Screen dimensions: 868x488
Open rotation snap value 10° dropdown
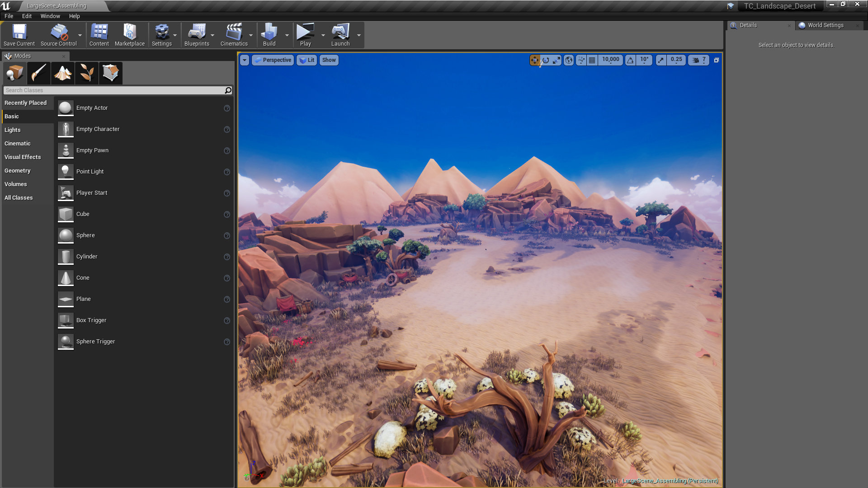644,60
